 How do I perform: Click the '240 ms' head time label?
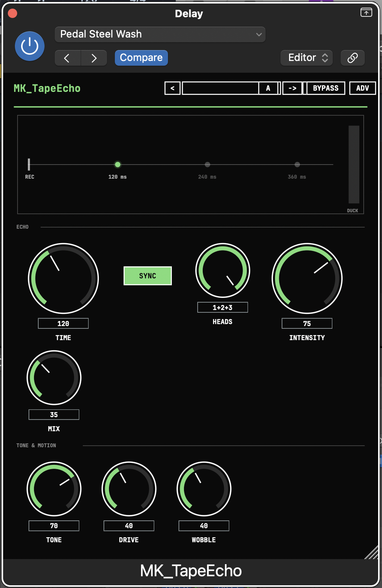[x=207, y=177]
